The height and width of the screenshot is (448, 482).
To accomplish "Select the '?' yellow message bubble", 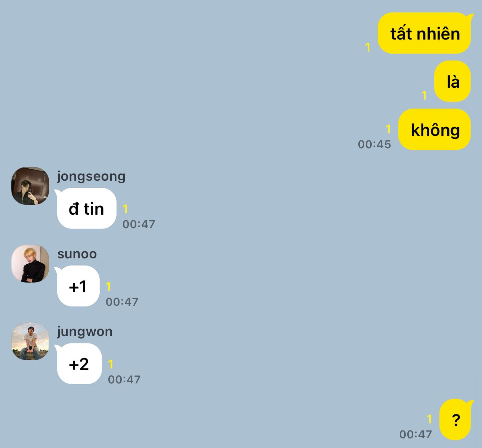I will (x=455, y=420).
